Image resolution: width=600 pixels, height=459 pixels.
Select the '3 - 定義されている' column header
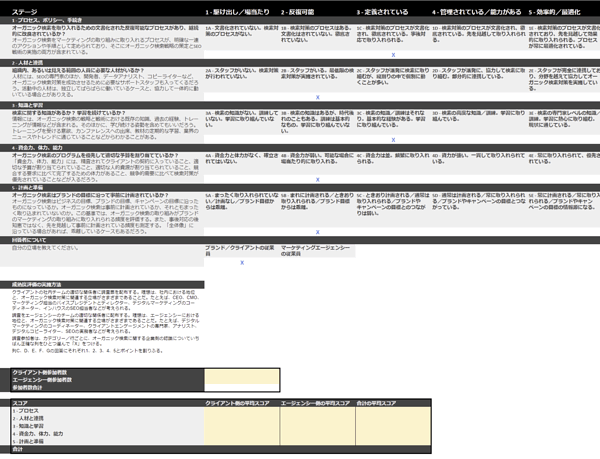[x=382, y=12]
